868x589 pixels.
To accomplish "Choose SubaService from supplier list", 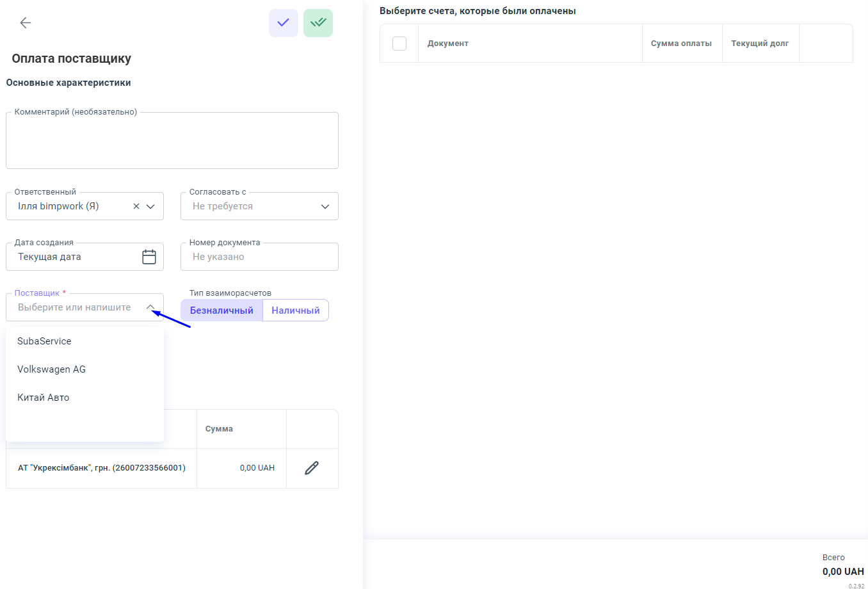I will (44, 341).
